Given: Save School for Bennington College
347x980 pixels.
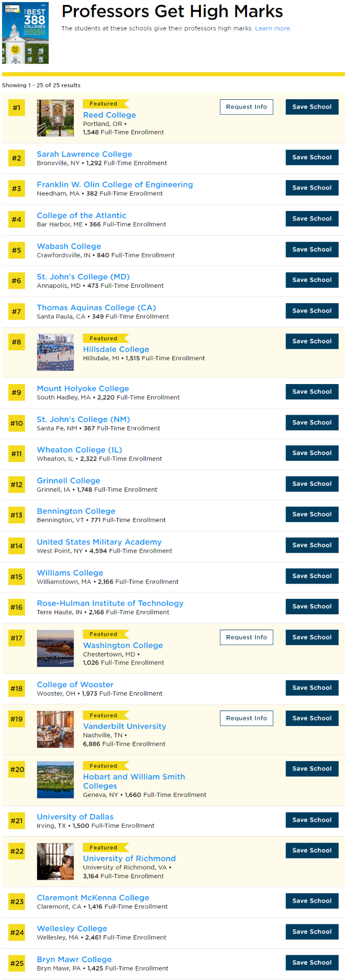Looking at the screenshot, I should (x=312, y=515).
